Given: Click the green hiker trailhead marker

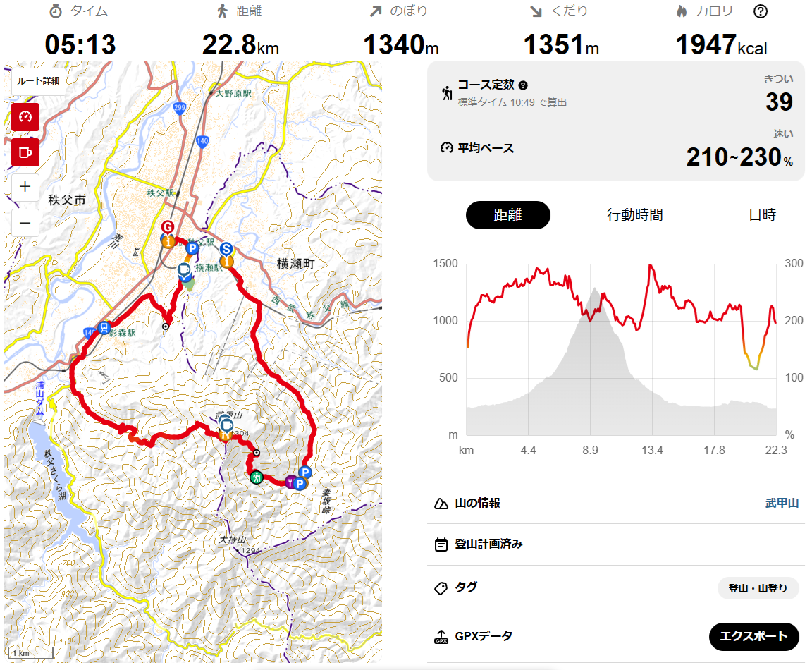Looking at the screenshot, I should point(257,477).
